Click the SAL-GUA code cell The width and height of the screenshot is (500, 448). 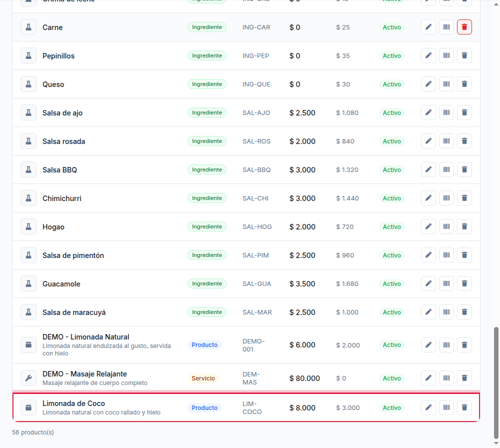tap(256, 284)
